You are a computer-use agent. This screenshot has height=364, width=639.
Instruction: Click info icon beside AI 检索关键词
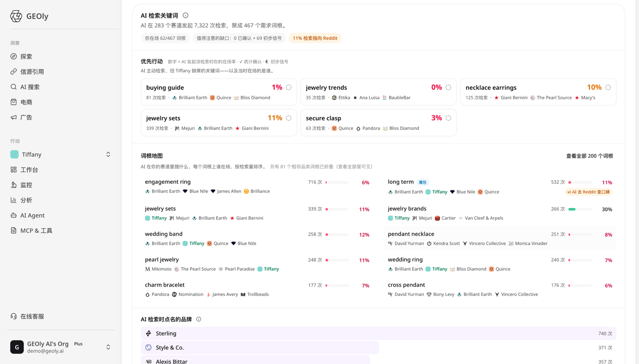185,15
